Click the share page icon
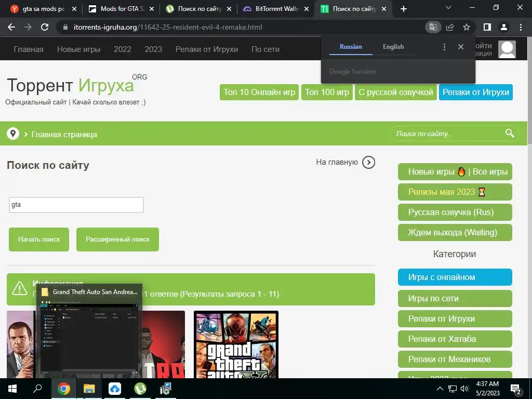This screenshot has width=532, height=399. (x=450, y=27)
